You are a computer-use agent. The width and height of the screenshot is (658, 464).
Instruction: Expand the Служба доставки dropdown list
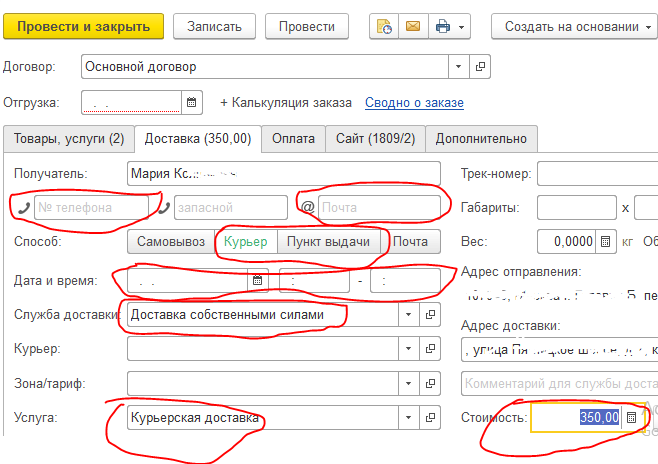[x=406, y=315]
